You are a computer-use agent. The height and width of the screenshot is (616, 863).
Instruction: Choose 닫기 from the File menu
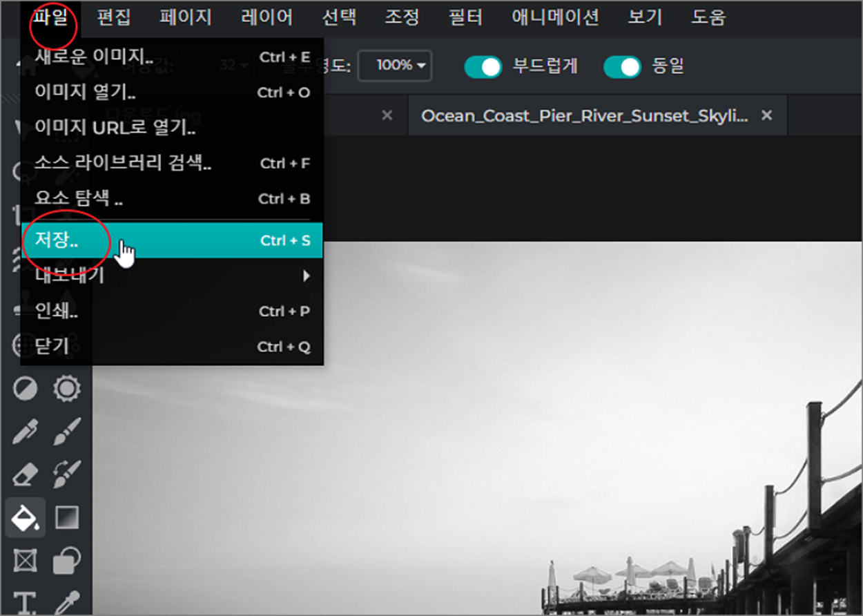coord(172,347)
